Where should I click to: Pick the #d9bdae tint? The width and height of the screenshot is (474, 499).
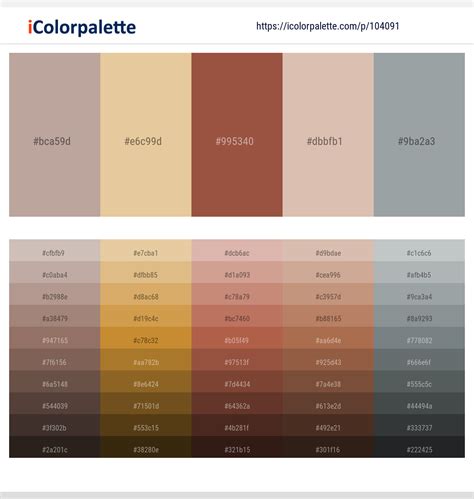(328, 250)
